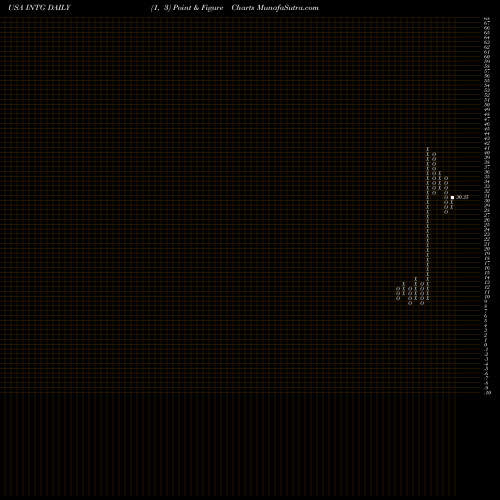
Task: Click the USA INTG DAILY chart title
Action: 39,8
